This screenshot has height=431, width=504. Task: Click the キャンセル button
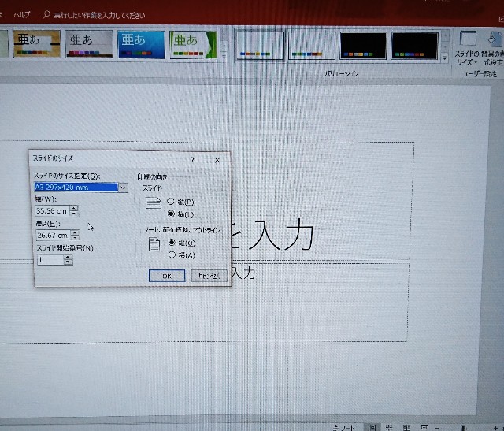tap(209, 276)
